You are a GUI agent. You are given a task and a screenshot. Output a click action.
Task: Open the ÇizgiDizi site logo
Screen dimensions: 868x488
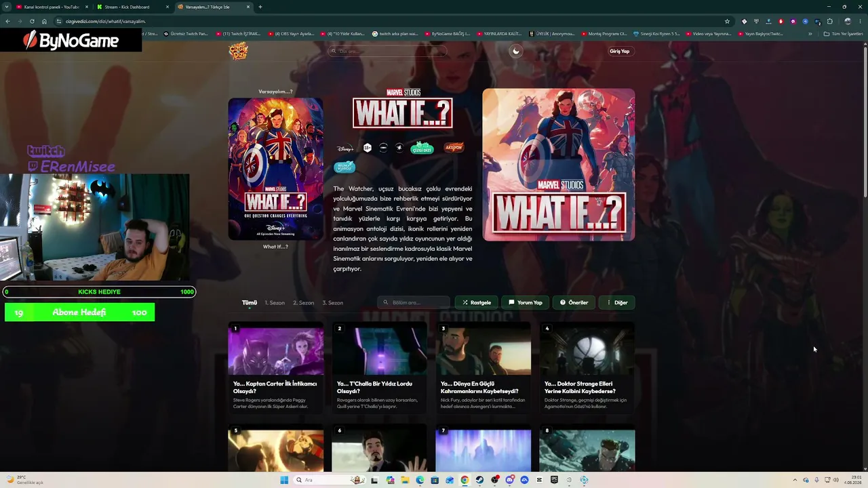click(x=238, y=52)
